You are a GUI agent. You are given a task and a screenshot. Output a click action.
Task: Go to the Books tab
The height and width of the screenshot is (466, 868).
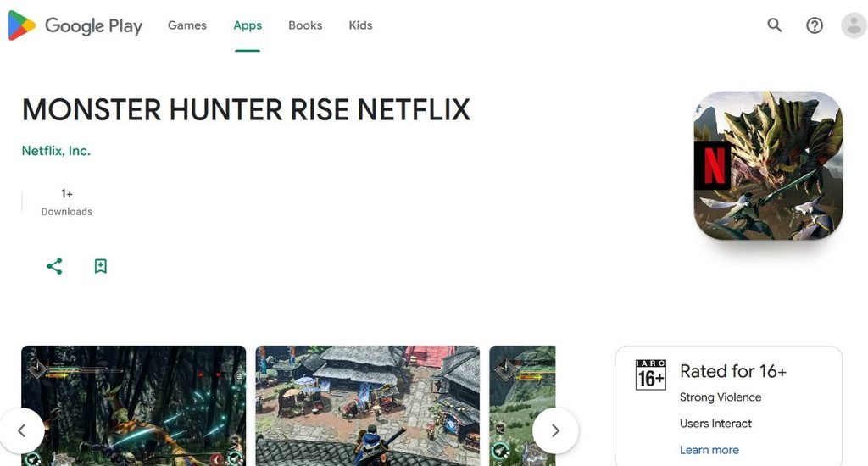305,25
